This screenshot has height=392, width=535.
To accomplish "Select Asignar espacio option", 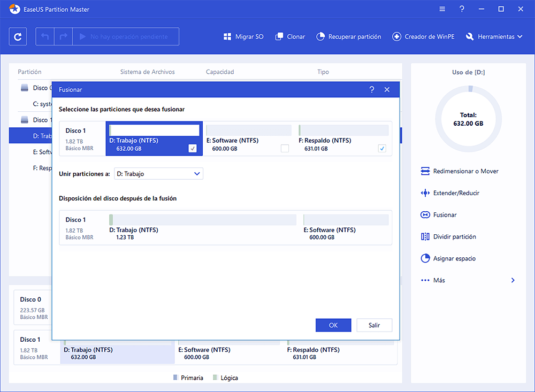I will click(454, 259).
